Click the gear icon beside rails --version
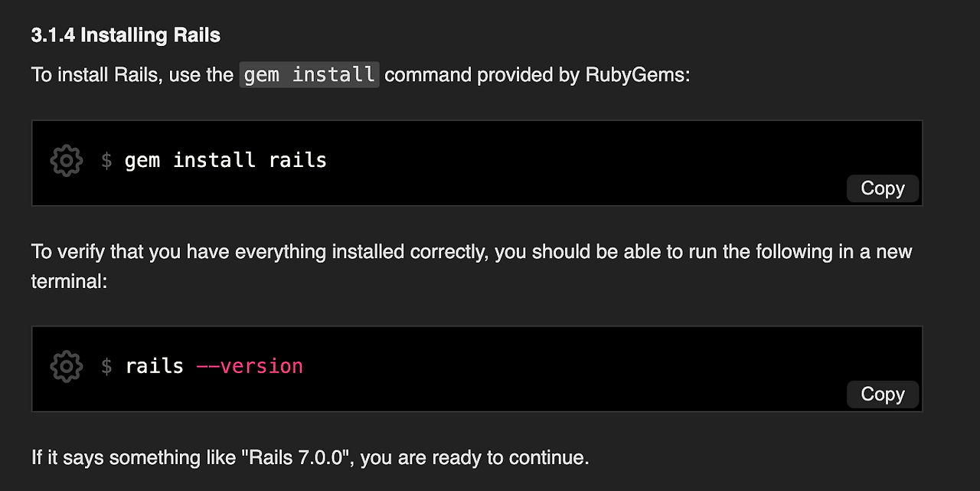 coord(67,367)
